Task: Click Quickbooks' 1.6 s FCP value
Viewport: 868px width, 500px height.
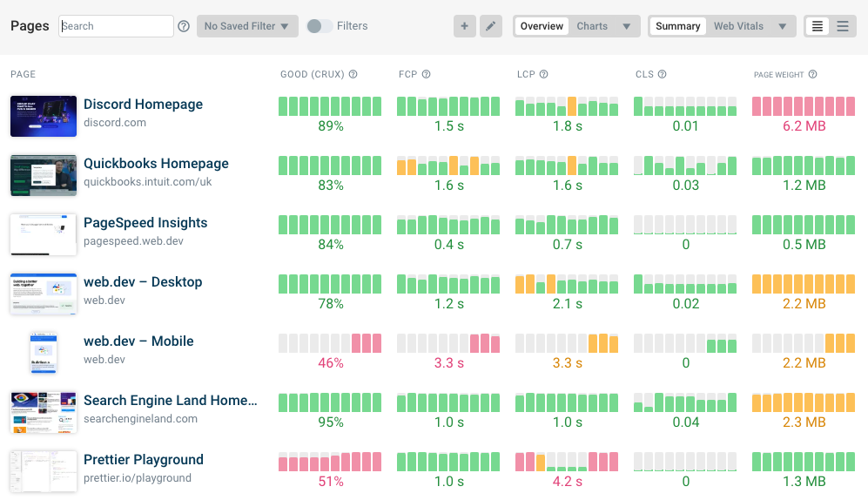Action: (449, 186)
